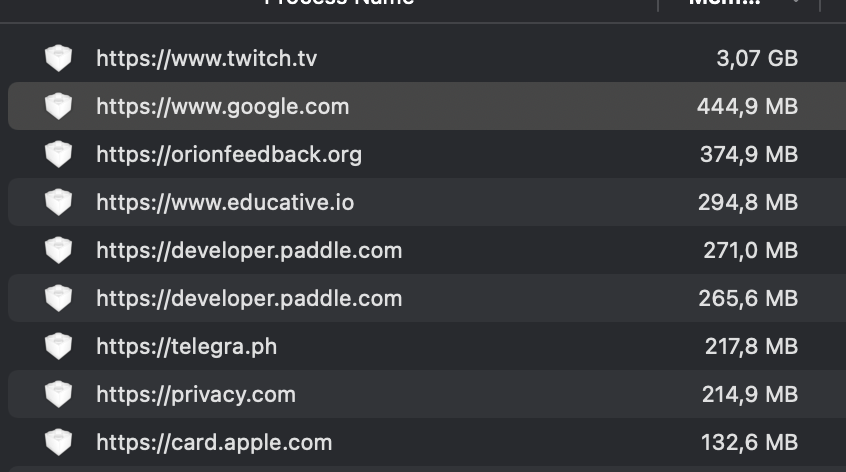
Task: Click the shield icon beside first developer.paddle.com
Action: coord(59,250)
